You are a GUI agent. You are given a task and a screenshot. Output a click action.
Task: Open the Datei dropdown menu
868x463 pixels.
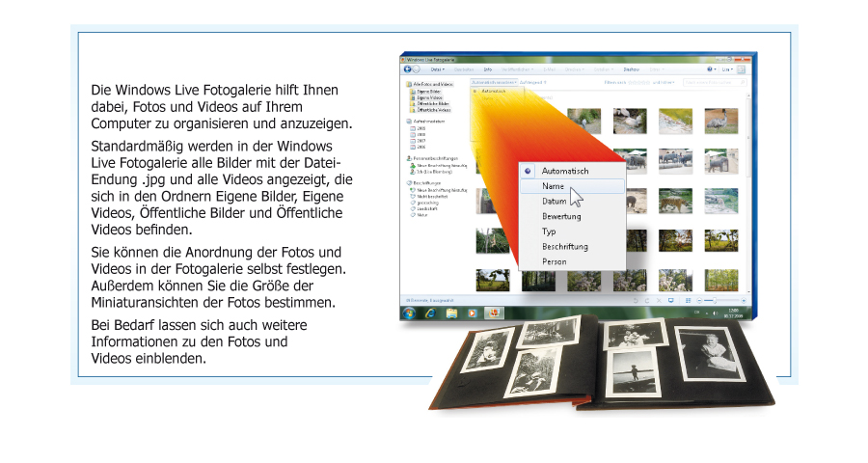click(x=438, y=69)
